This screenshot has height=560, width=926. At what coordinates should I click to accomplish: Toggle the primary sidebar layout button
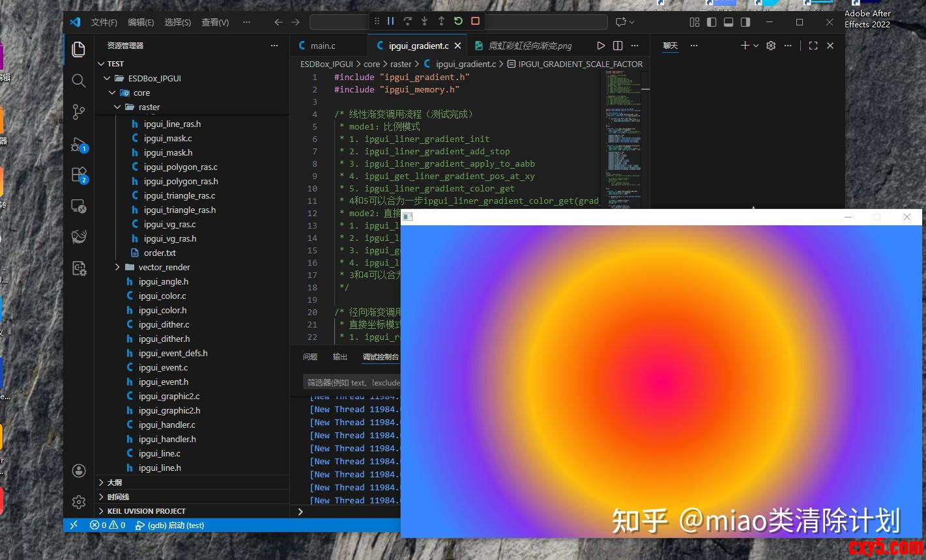pos(712,22)
